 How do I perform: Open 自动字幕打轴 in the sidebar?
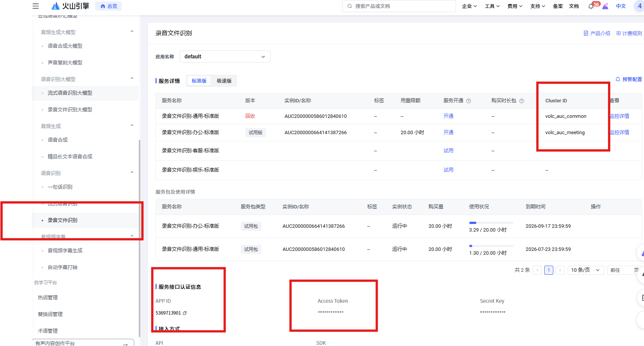(63, 267)
